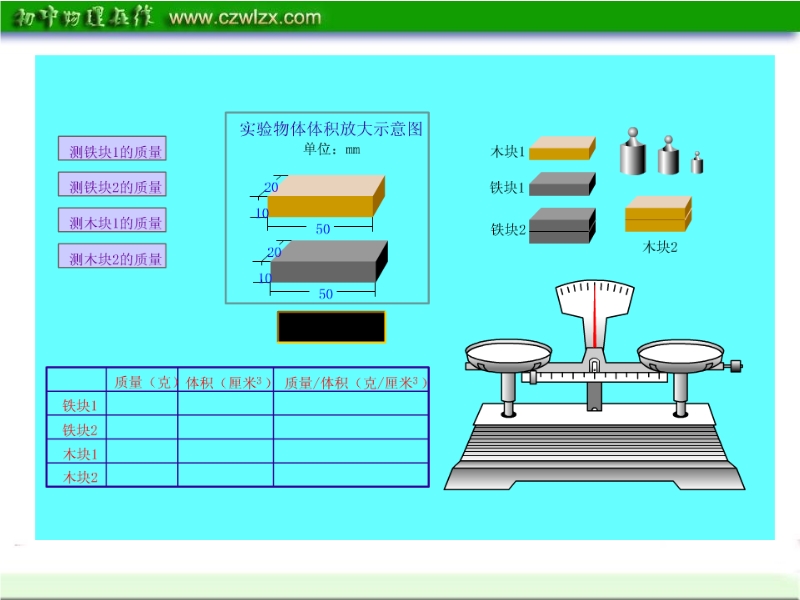
Task: Click the iron block length label 50
Action: pyautogui.click(x=326, y=294)
